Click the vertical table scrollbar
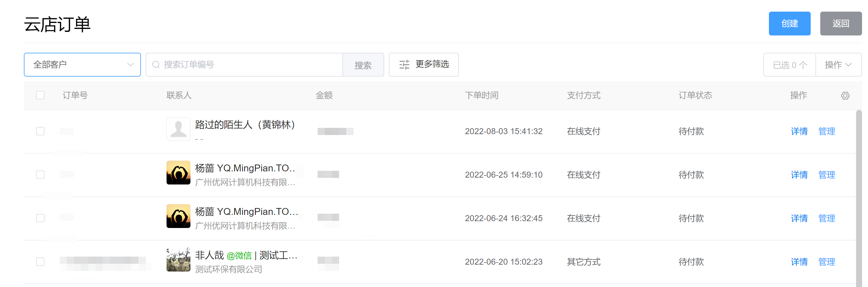This screenshot has width=868, height=287. [858, 198]
